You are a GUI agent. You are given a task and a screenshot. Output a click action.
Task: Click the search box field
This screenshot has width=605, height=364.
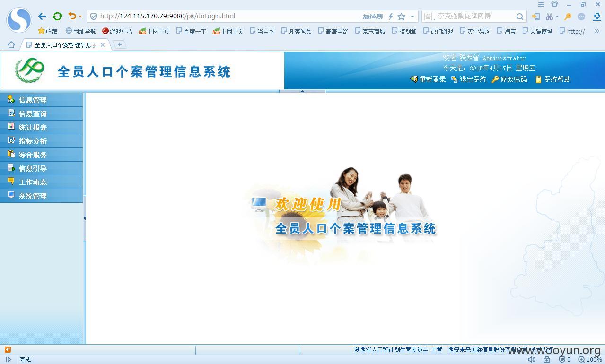(475, 16)
